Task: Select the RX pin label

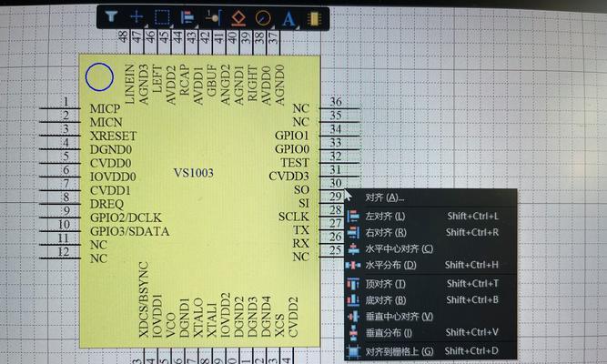Action: tap(301, 244)
